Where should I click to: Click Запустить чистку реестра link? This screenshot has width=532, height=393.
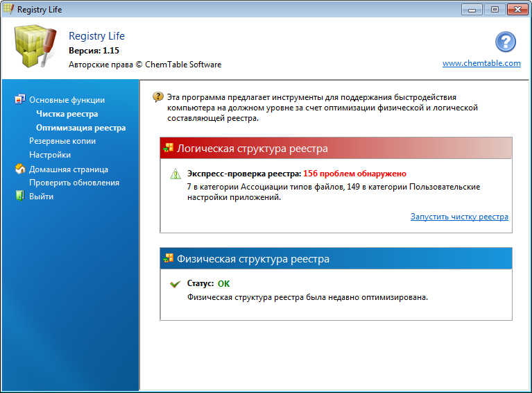click(459, 217)
